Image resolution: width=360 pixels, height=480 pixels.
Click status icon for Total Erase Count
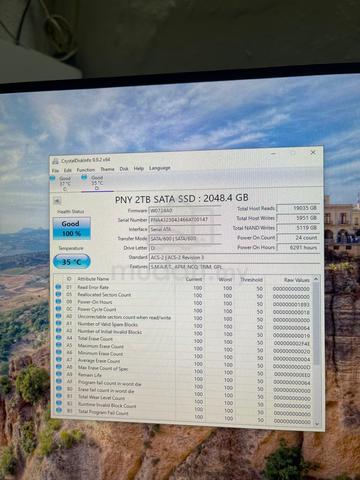pos(59,338)
